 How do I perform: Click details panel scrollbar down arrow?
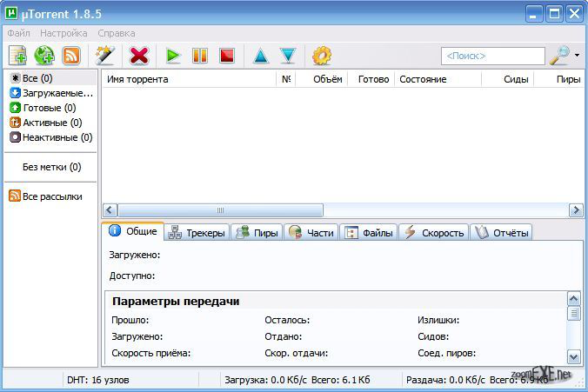click(x=574, y=356)
